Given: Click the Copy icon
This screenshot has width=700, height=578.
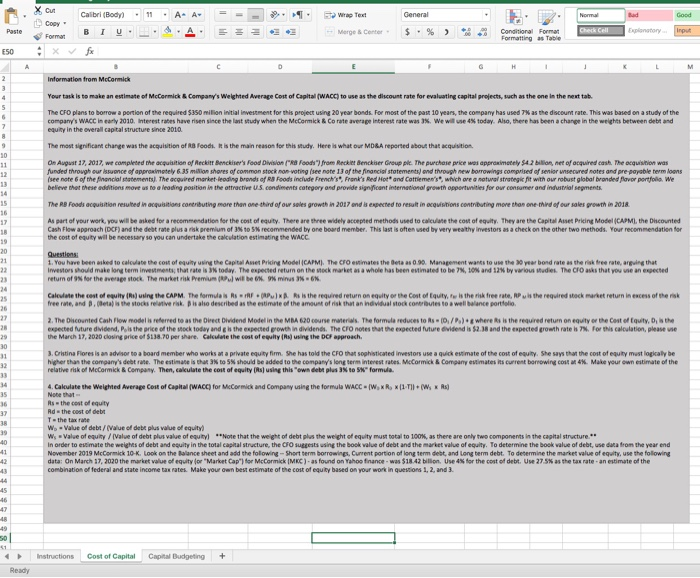Looking at the screenshot, I should [38, 23].
